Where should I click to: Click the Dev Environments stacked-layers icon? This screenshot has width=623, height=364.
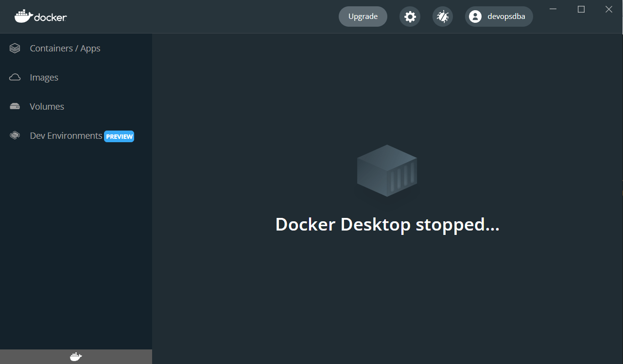pos(15,135)
